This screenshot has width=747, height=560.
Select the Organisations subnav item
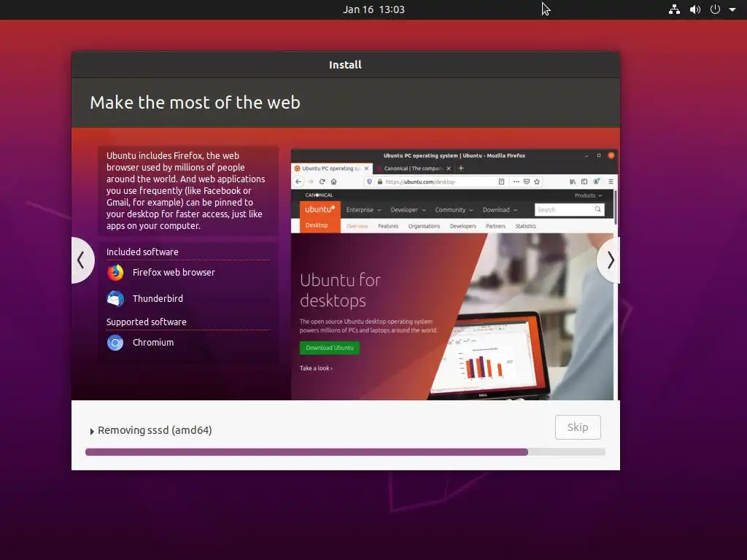point(424,226)
